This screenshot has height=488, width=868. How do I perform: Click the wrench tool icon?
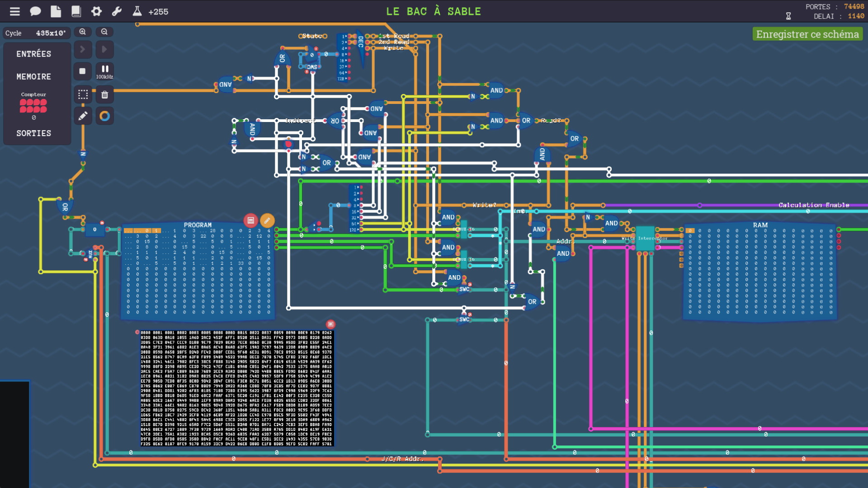[117, 11]
